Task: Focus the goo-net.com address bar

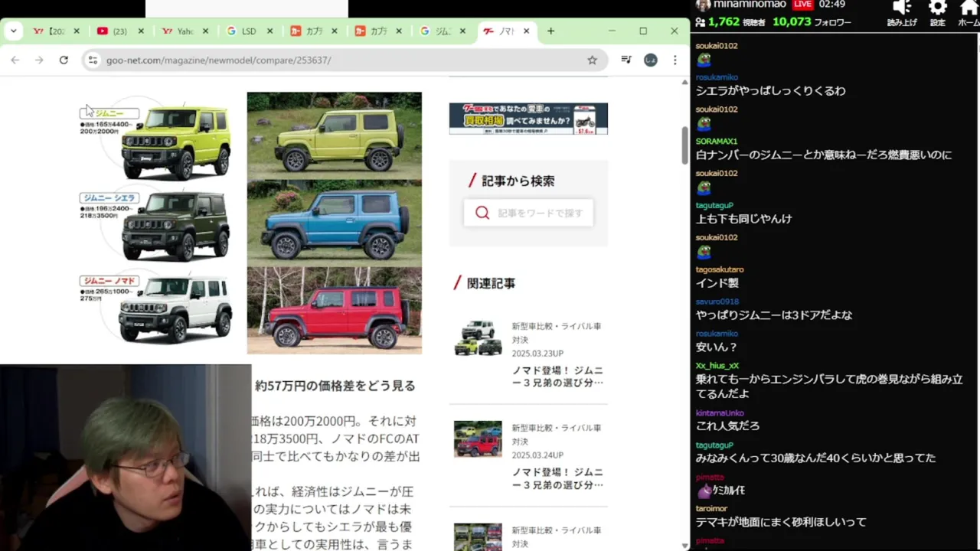Action: tap(345, 60)
